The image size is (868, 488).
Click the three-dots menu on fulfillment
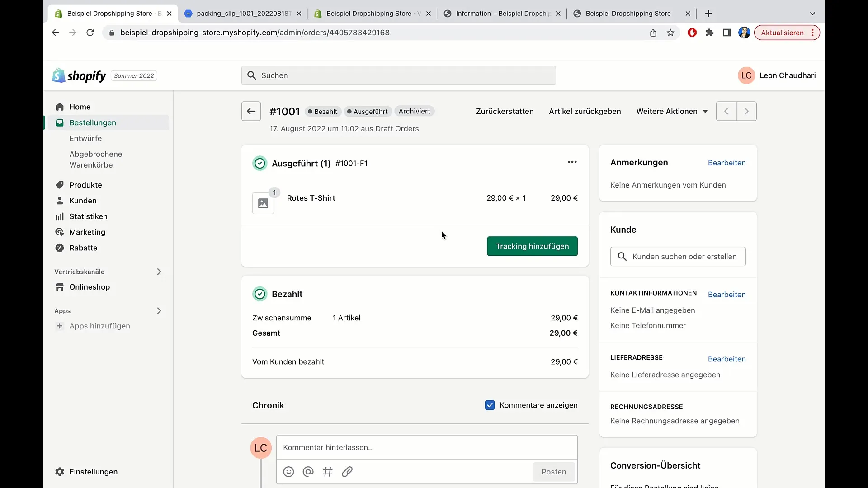tap(572, 162)
